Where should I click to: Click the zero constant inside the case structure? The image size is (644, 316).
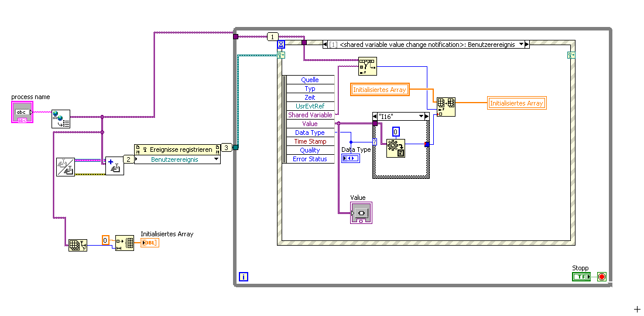tap(396, 131)
